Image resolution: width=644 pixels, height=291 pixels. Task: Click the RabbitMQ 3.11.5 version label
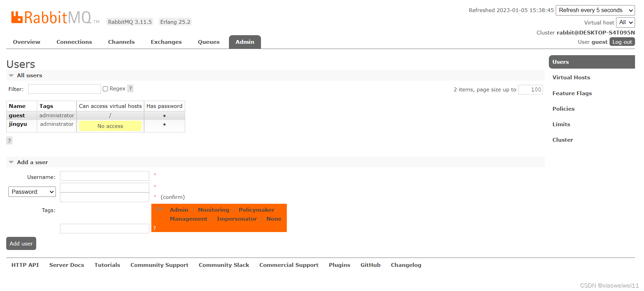(130, 22)
